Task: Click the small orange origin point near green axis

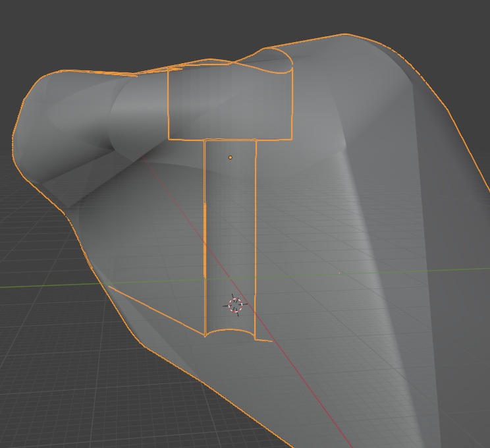Action: [339, 273]
